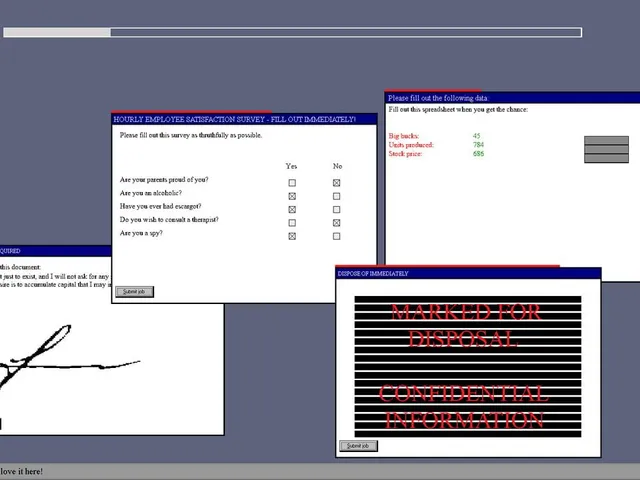Click the 'Big bucks:' label
The image size is (640, 480).
(x=404, y=136)
